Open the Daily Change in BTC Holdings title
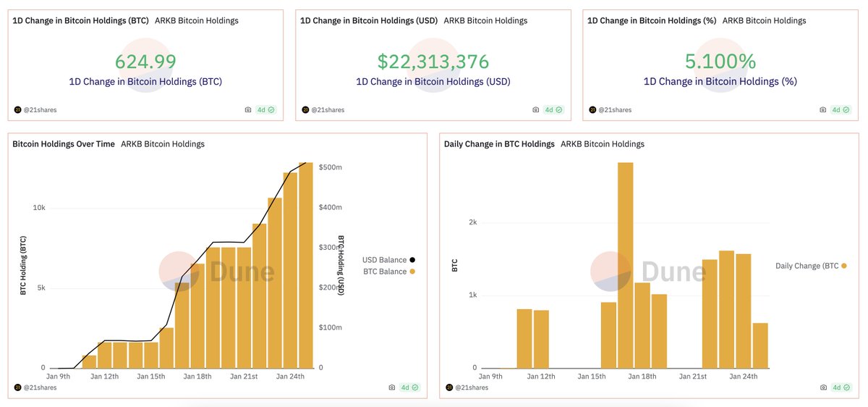Screen dimensions: 868x407 point(499,144)
